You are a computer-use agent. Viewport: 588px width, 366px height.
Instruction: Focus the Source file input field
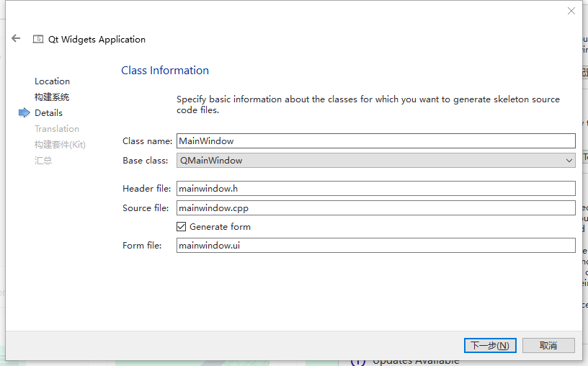tap(375, 207)
